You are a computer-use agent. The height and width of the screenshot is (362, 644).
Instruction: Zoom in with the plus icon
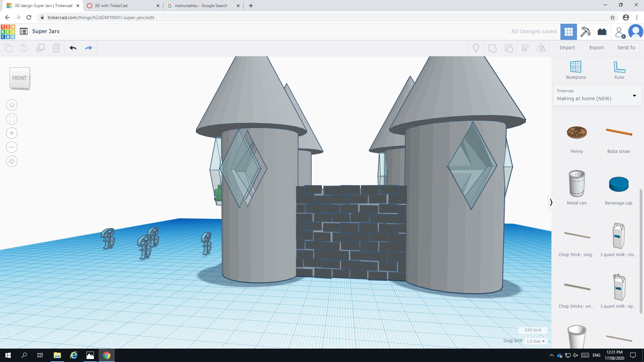pos(12,133)
